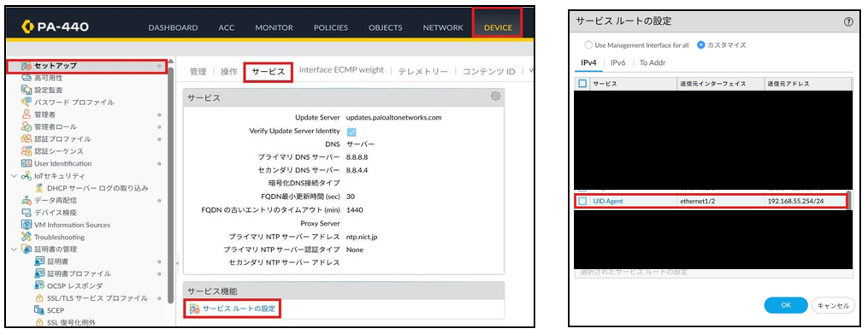Click updates.paloaltonetworks.com server value
Screen dimensions: 868x329
(x=393, y=117)
